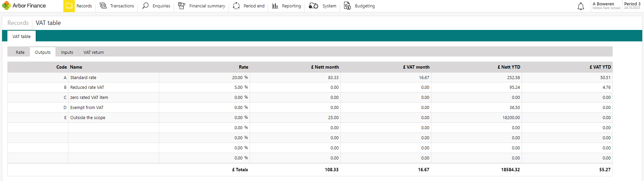Select the Outside the scope row name
This screenshot has height=181, width=644.
click(88, 117)
